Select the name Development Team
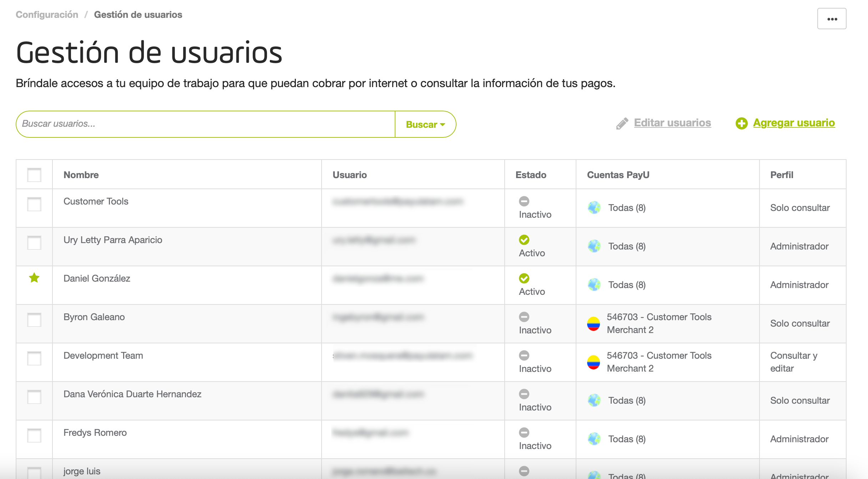Screen dimensions: 868x479 click(103, 356)
